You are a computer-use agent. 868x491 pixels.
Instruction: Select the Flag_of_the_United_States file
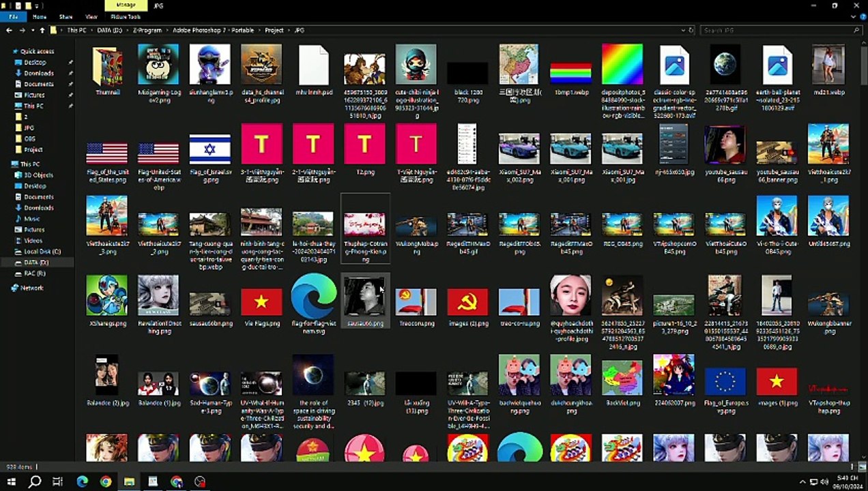tap(106, 163)
